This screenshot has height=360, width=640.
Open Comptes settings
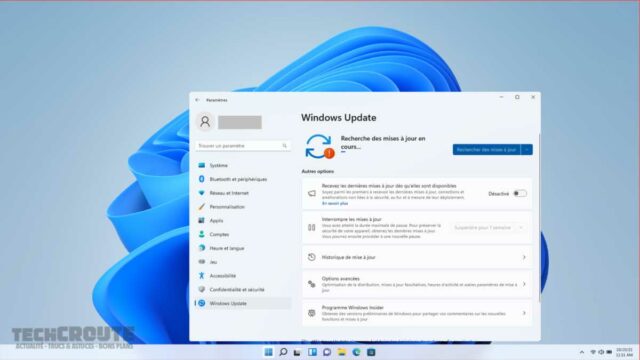point(243,234)
